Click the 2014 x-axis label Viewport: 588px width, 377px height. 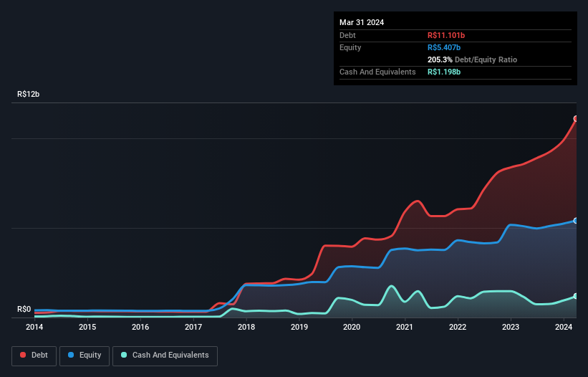34,327
